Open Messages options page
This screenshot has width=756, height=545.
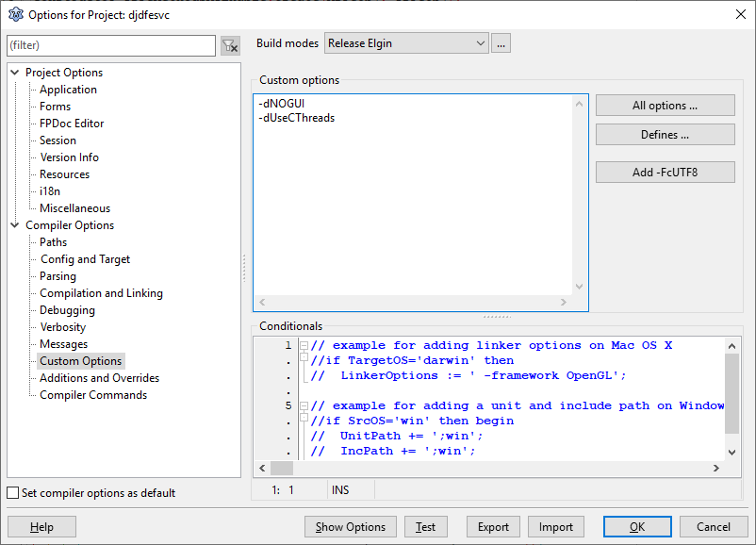click(64, 344)
